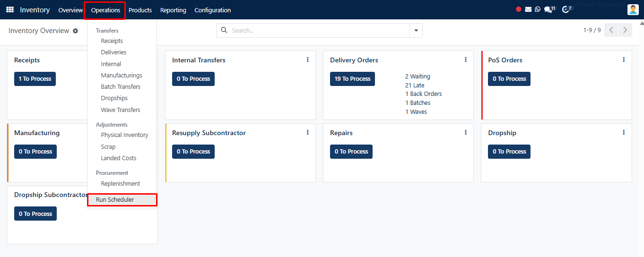The width and height of the screenshot is (644, 257).
Task: Open the Reporting menu
Action: point(173,10)
